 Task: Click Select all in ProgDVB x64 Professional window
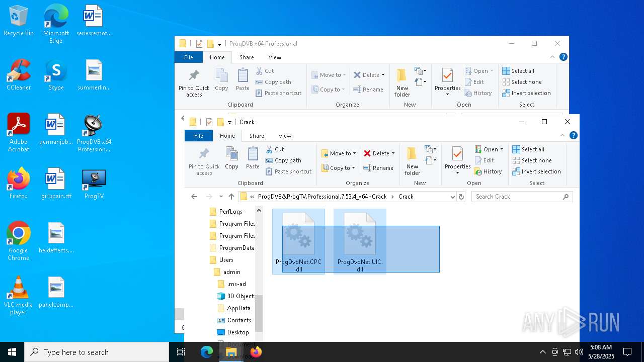tap(518, 71)
